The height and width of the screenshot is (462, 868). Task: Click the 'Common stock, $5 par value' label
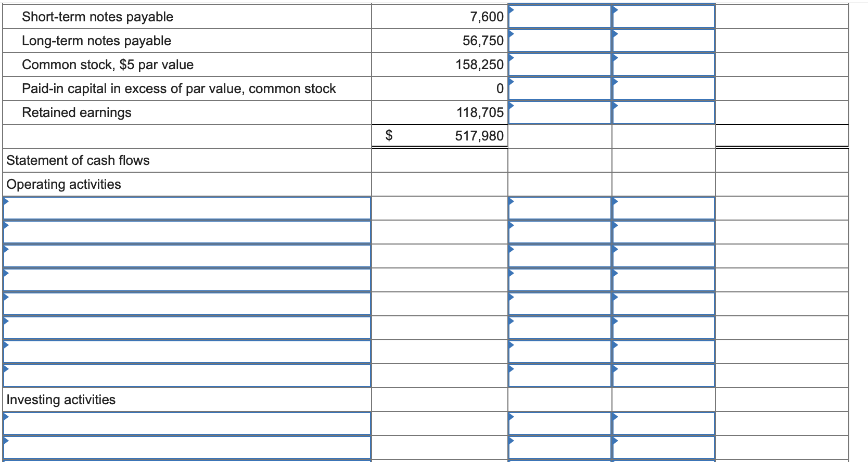click(x=108, y=65)
